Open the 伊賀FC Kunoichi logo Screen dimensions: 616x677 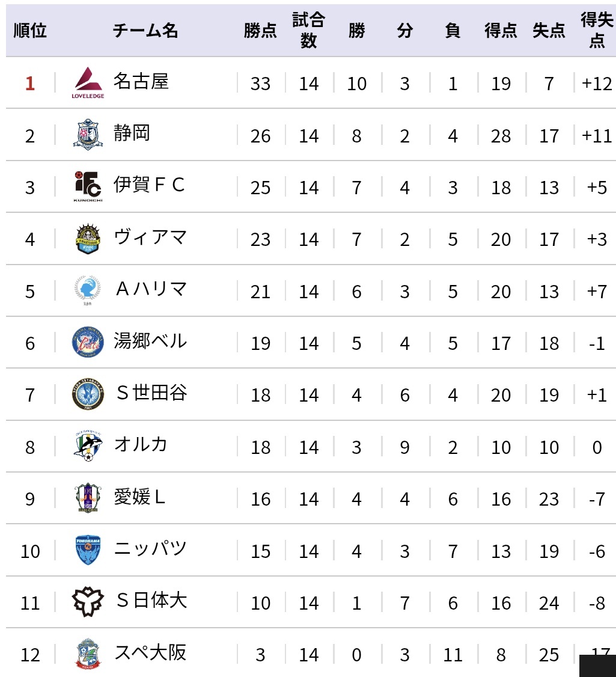[x=88, y=186]
